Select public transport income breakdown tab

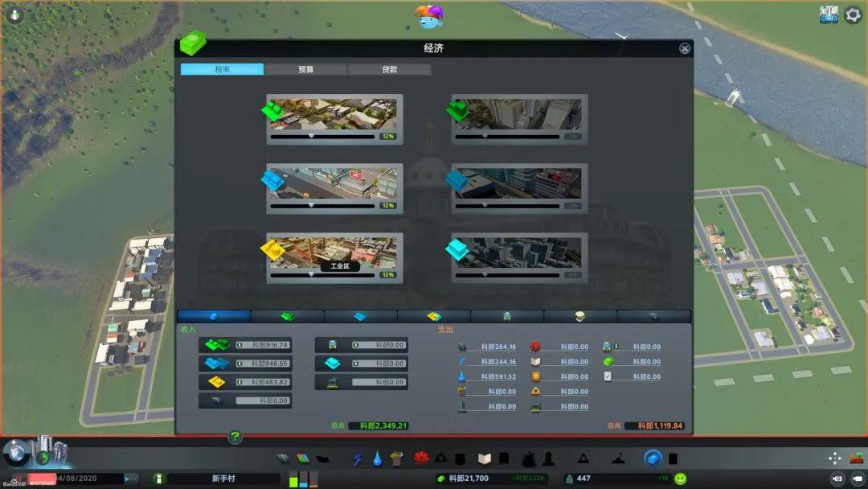coord(507,316)
